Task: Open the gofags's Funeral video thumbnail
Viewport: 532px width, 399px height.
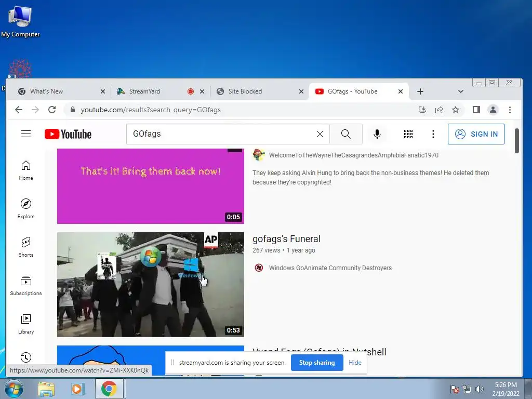Action: [150, 284]
